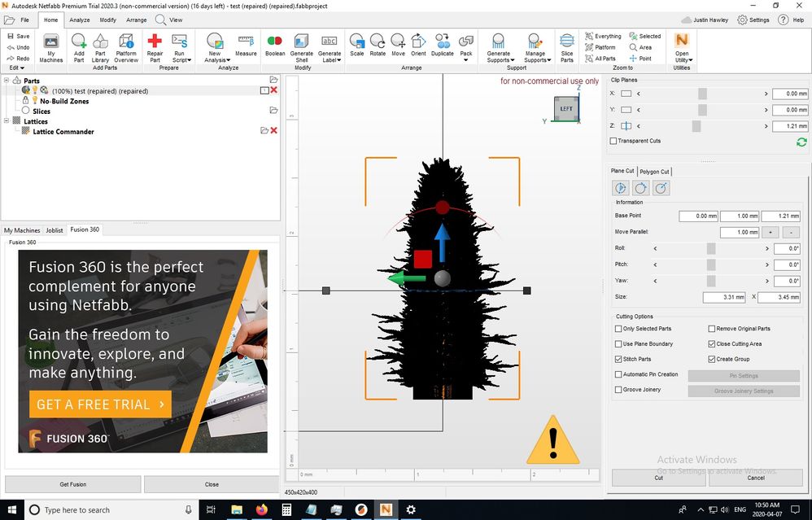
Task: Click the green refresh clip planes icon
Action: [x=801, y=142]
